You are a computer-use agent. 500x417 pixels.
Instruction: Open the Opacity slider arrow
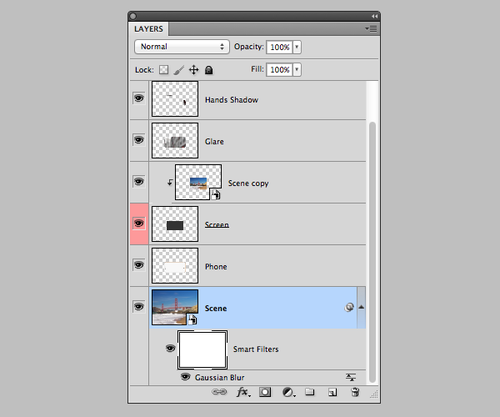click(297, 47)
